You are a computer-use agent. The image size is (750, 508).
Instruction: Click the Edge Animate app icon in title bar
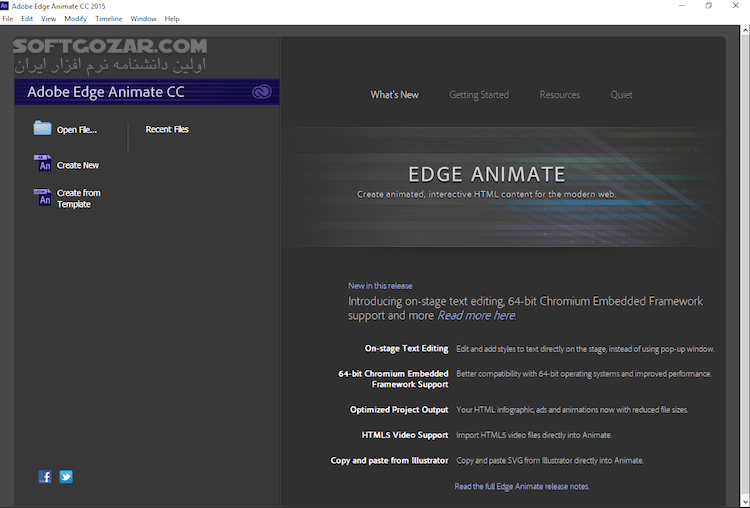pyautogui.click(x=4, y=5)
